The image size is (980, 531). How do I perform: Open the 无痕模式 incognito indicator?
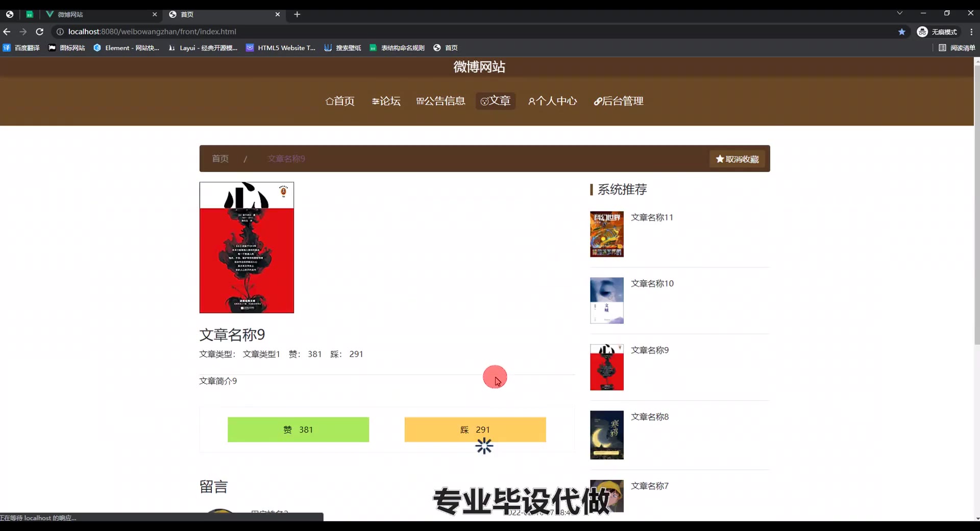coord(937,32)
